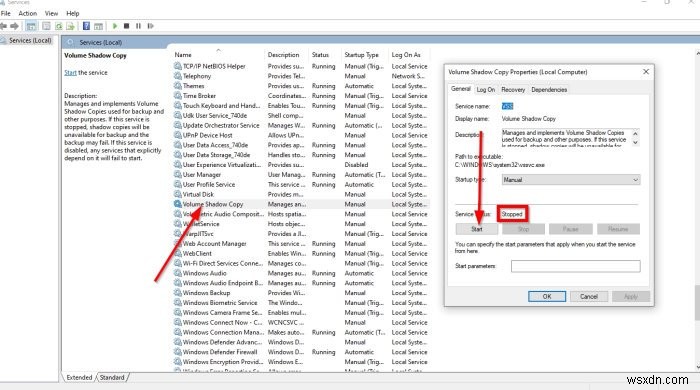
Task: Click the gear icon beside Themes
Action: tap(178, 86)
